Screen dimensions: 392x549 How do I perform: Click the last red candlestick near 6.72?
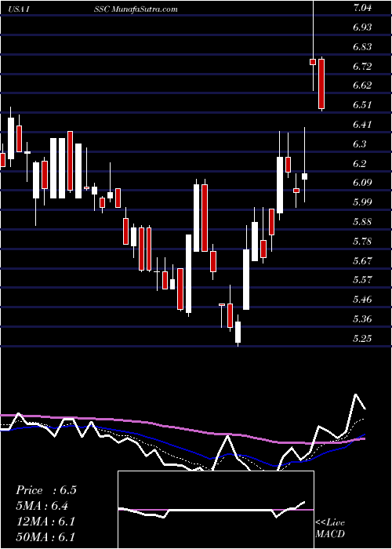pos(321,84)
